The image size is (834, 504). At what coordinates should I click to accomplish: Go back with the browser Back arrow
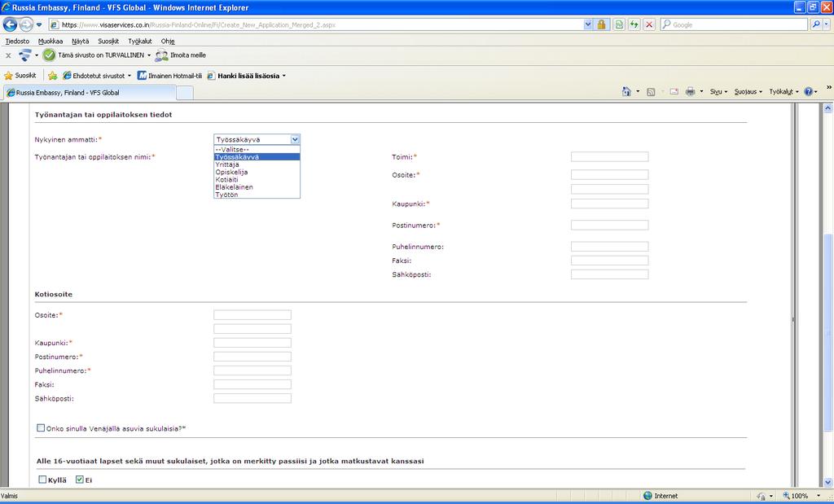click(10, 24)
